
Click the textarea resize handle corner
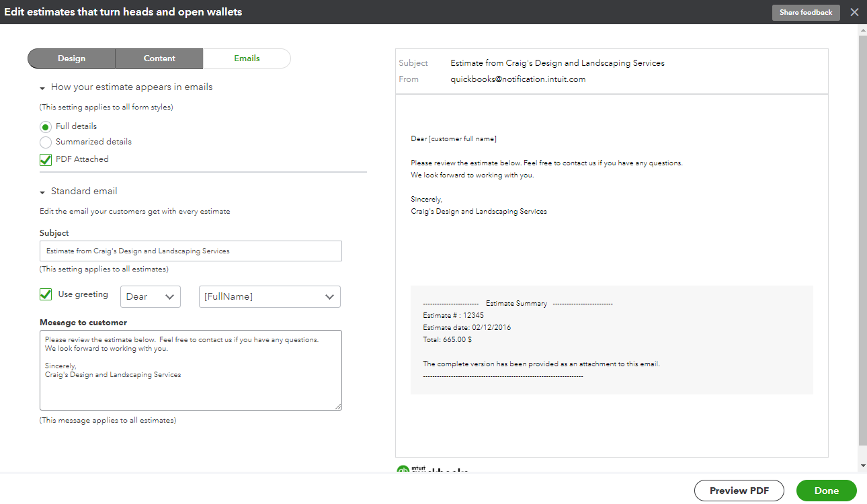point(339,407)
